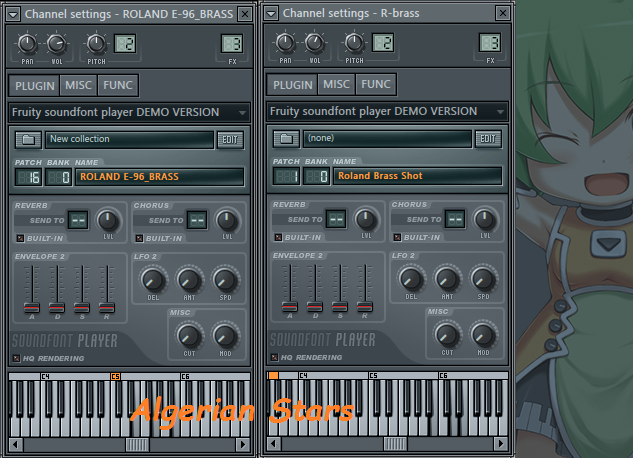Click the Pan knob in R-brass window
This screenshot has height=458, width=633.
click(x=285, y=43)
